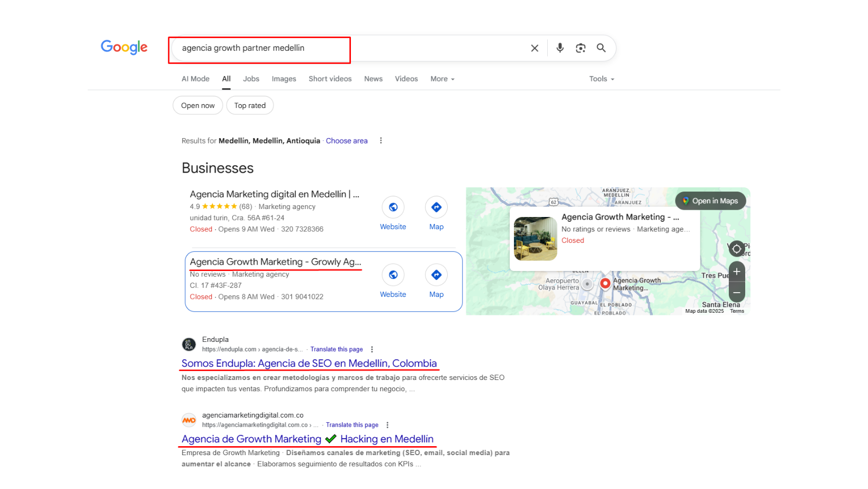Toggle the Open now filter chip
Screen dimensions: 868x489
[198, 105]
